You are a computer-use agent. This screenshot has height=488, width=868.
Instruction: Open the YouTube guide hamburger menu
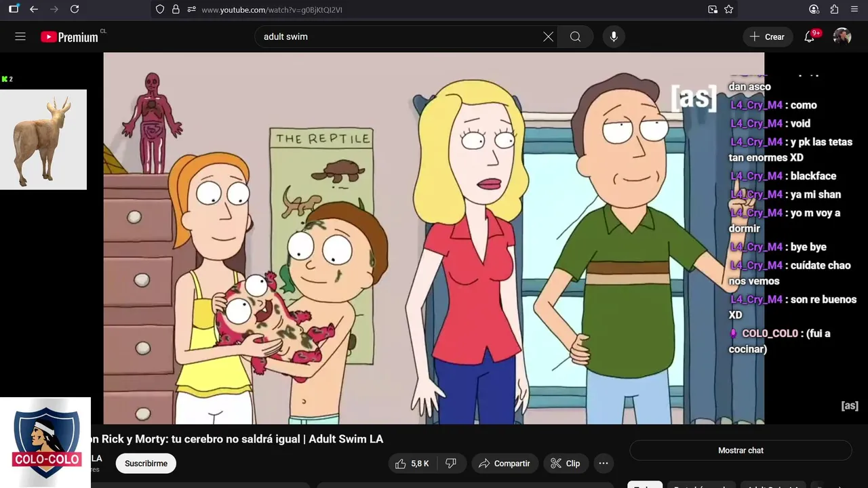(20, 37)
